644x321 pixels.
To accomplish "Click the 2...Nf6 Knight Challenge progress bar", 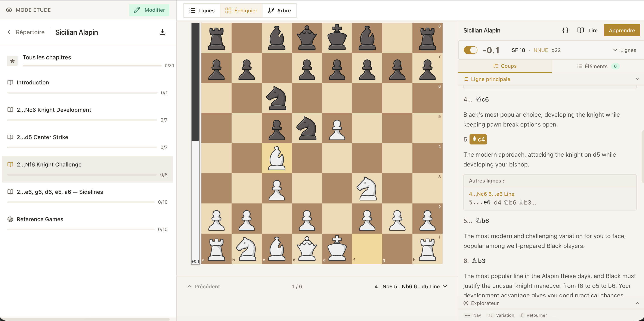I will [82, 175].
